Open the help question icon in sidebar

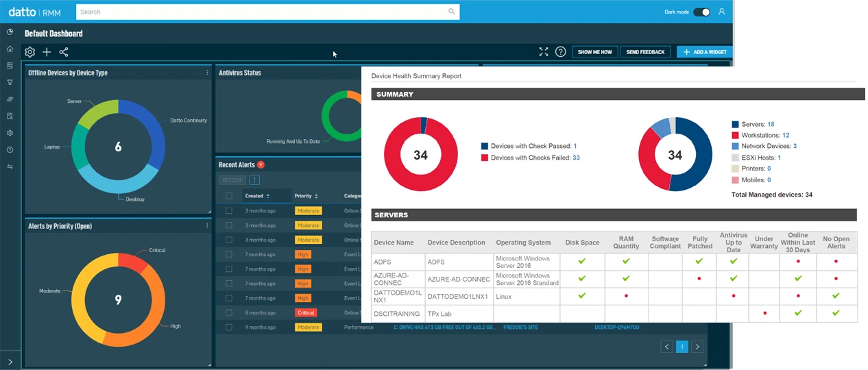tap(10, 149)
